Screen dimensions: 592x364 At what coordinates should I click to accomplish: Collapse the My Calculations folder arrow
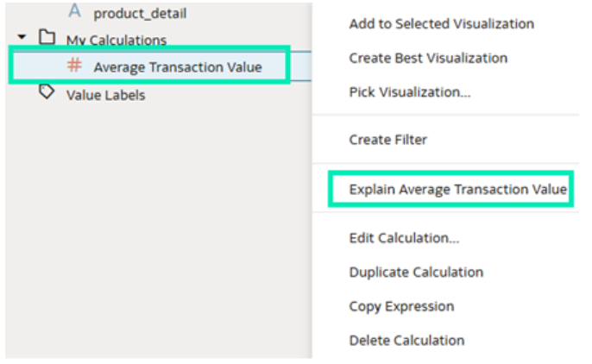tap(22, 37)
